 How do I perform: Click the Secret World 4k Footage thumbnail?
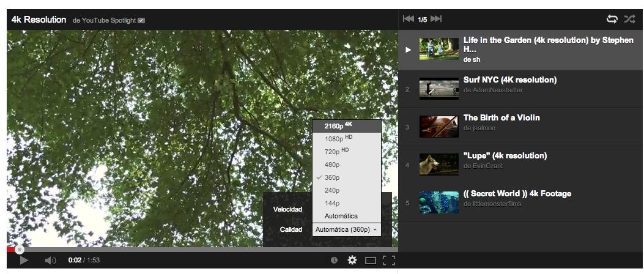[x=439, y=202]
